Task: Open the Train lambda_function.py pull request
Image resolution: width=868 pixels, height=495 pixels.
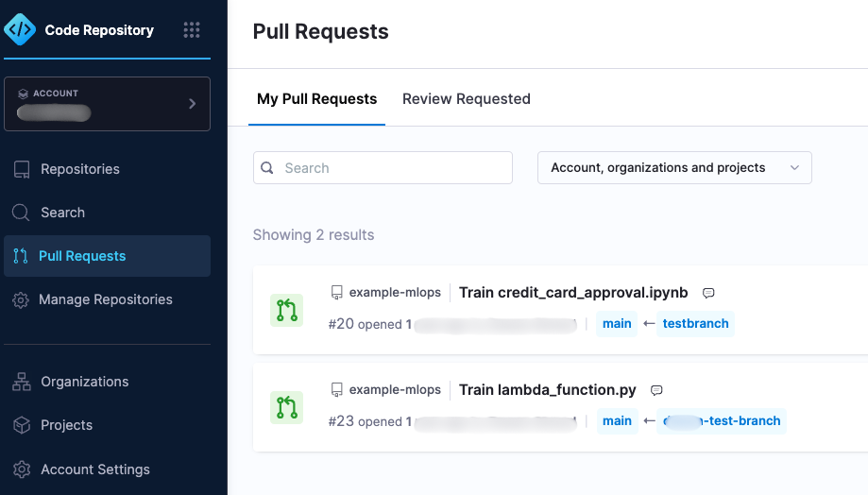Action: point(548,390)
